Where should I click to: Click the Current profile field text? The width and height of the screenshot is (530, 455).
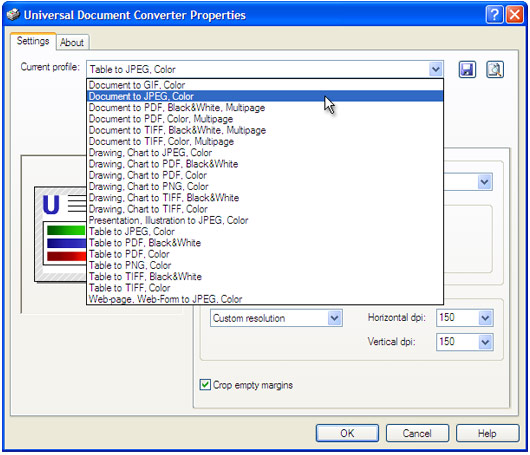132,70
